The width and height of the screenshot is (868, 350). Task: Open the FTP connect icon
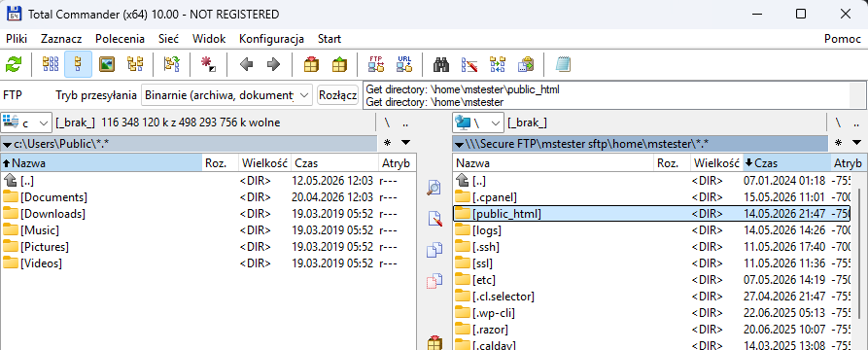click(x=376, y=64)
